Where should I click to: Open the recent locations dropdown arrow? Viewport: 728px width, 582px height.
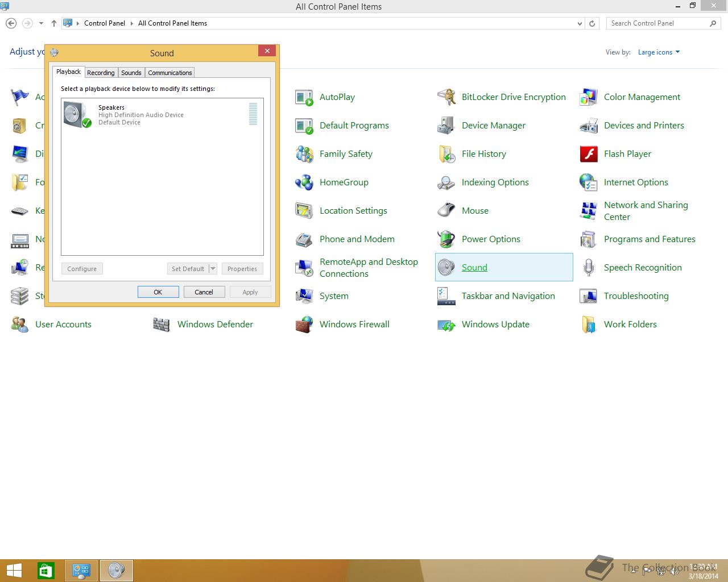[41, 23]
